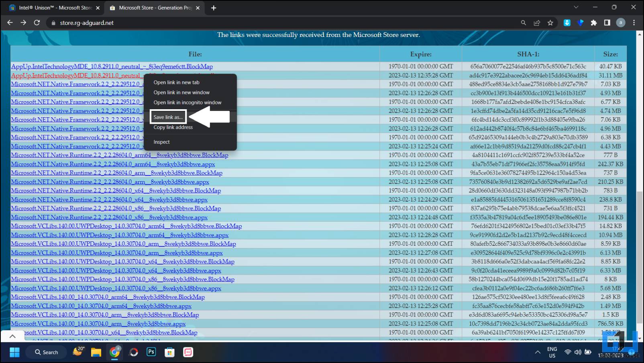644x363 pixels.
Task: Open Microsoft.NET.Native.Runtime arm64 BlockMap link
Action: (x=120, y=155)
